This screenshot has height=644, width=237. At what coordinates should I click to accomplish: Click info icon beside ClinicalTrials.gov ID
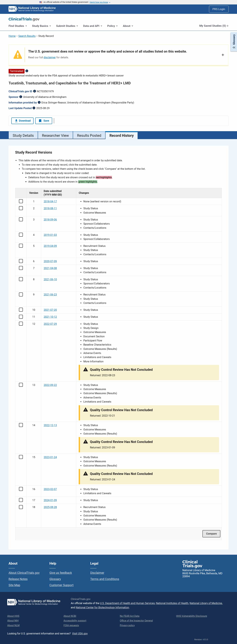click(x=34, y=91)
